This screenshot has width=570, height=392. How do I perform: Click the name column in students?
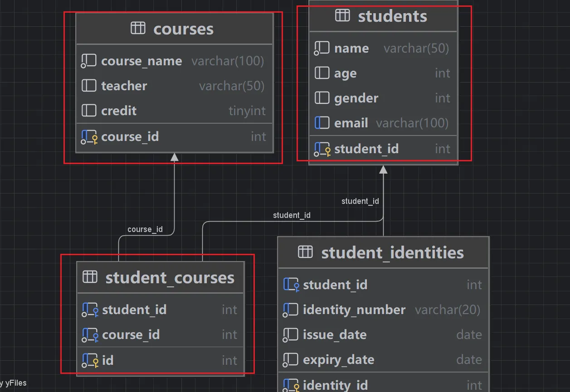click(351, 48)
